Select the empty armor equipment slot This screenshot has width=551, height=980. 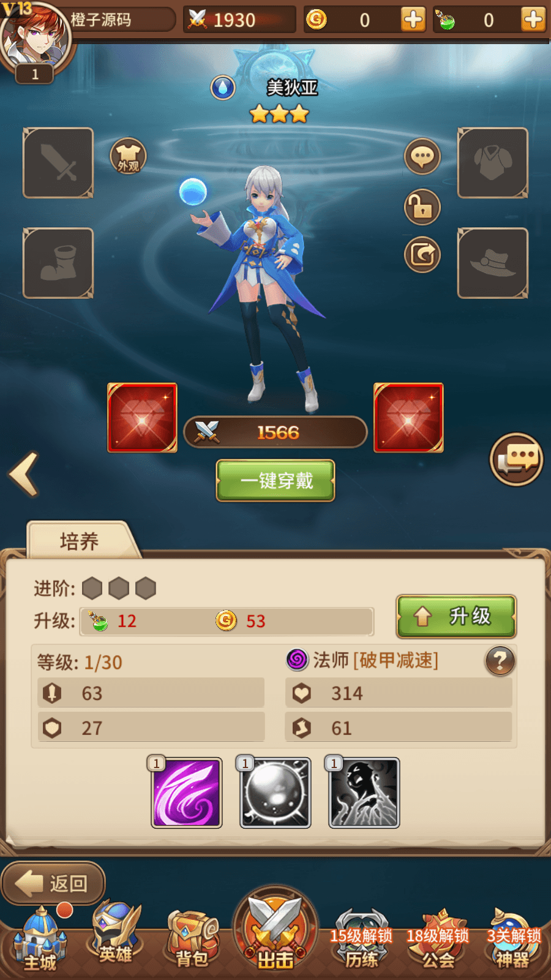coord(493,163)
